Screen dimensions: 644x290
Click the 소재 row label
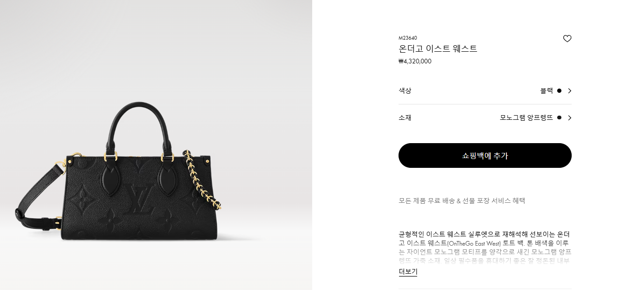pyautogui.click(x=405, y=118)
